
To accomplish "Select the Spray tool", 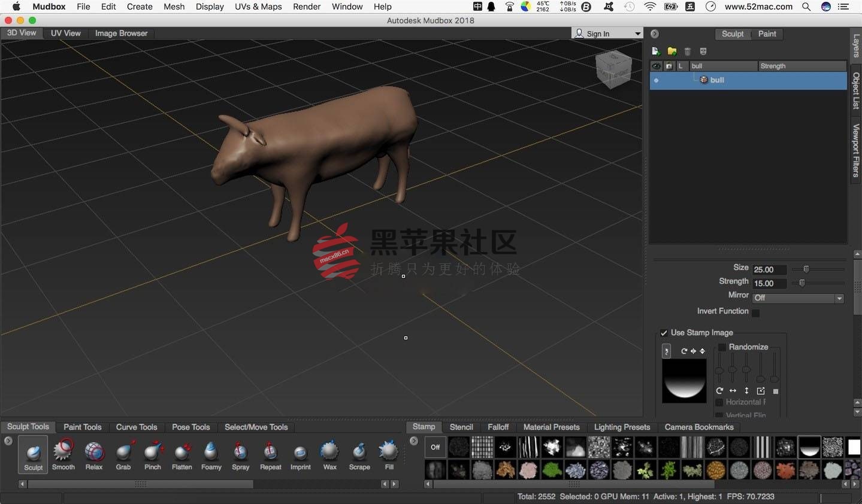I will point(241,454).
